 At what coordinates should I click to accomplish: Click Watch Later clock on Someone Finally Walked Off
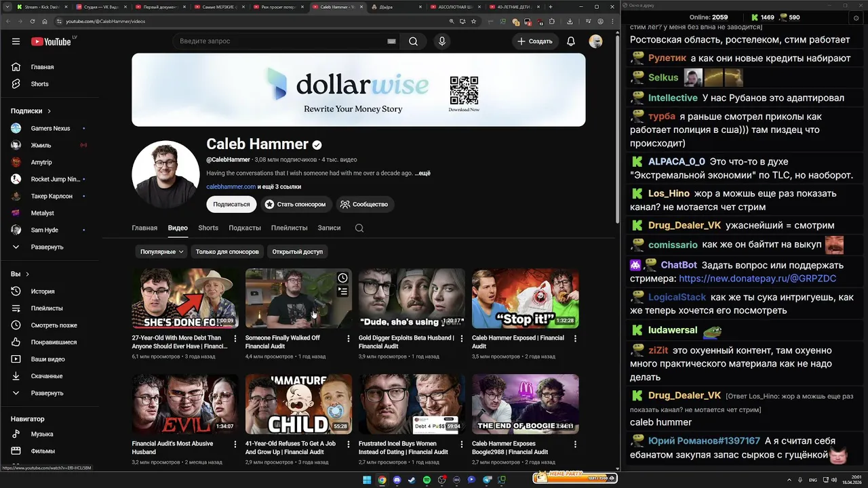[342, 278]
